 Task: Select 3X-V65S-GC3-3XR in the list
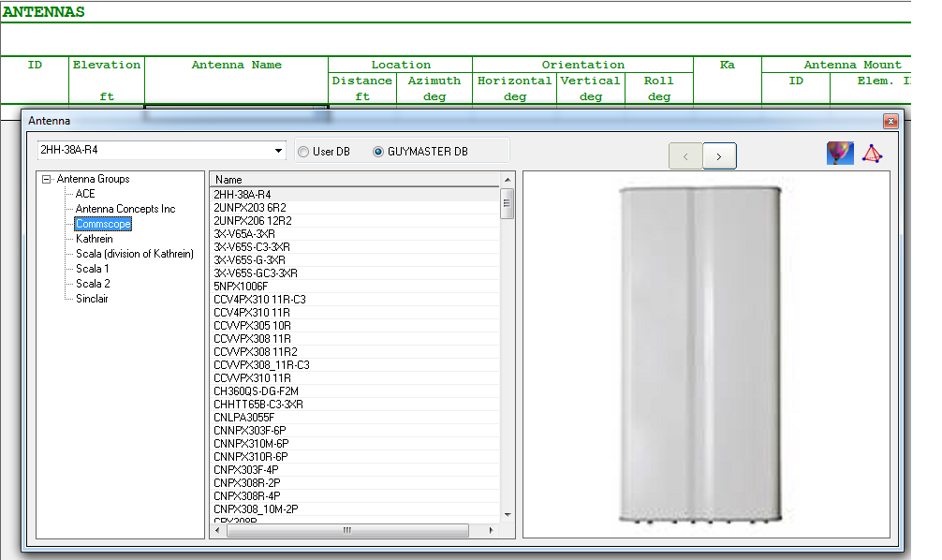355,273
